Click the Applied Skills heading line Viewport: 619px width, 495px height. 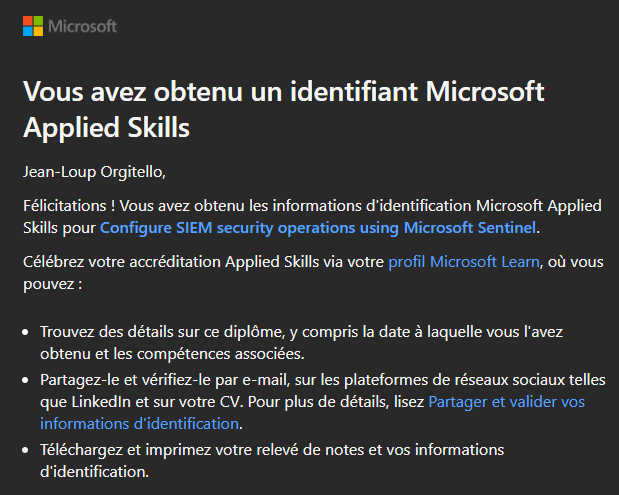[107, 128]
